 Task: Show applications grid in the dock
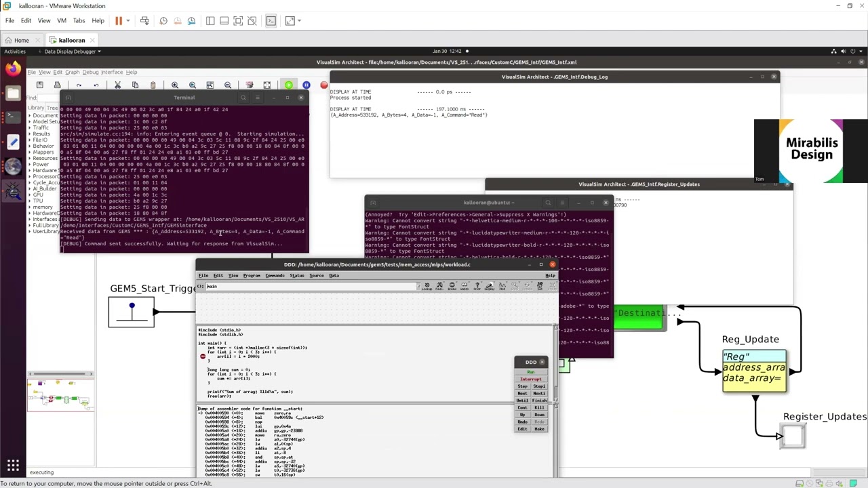pos(13,466)
